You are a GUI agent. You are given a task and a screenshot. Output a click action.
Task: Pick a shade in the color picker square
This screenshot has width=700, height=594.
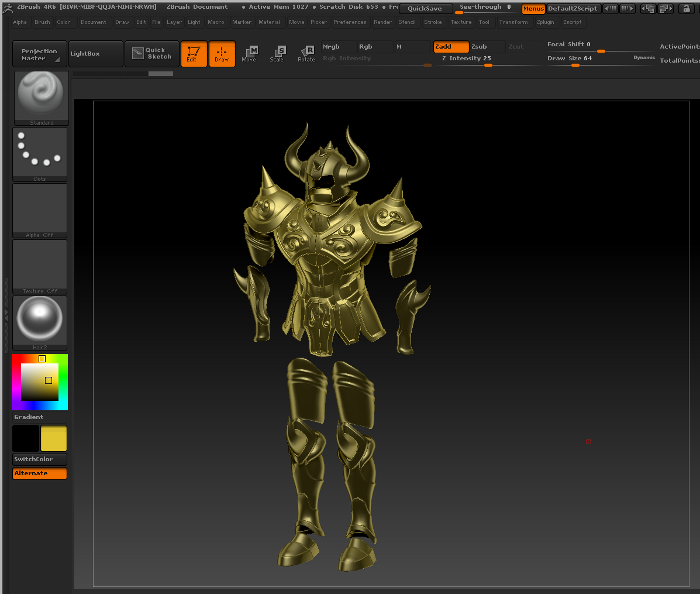pyautogui.click(x=40, y=382)
